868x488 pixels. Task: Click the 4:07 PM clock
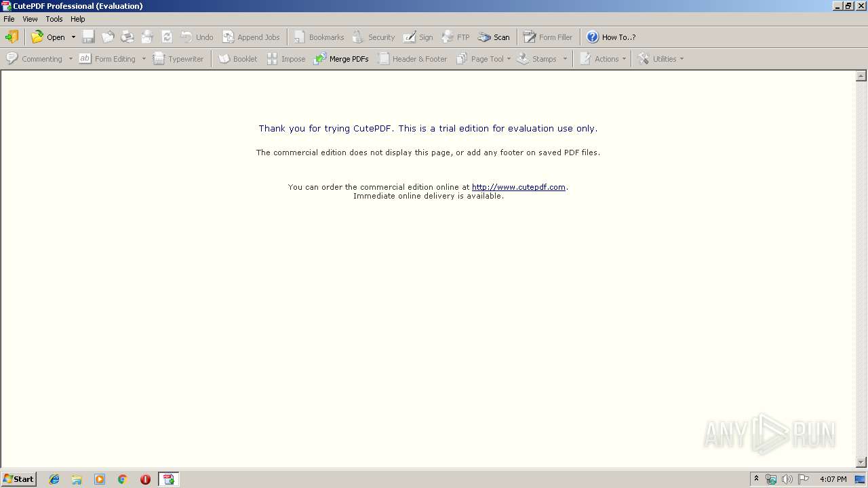[833, 479]
